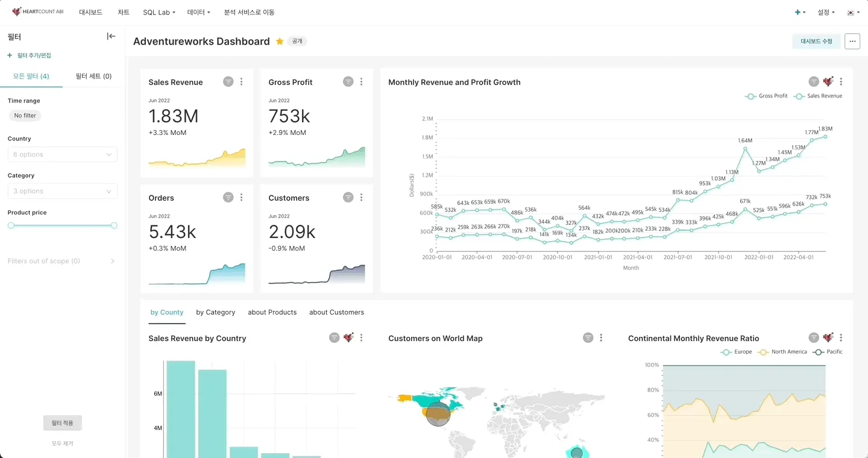Open three-dot menu on Gross Profit card
The height and width of the screenshot is (458, 868).
tap(362, 82)
